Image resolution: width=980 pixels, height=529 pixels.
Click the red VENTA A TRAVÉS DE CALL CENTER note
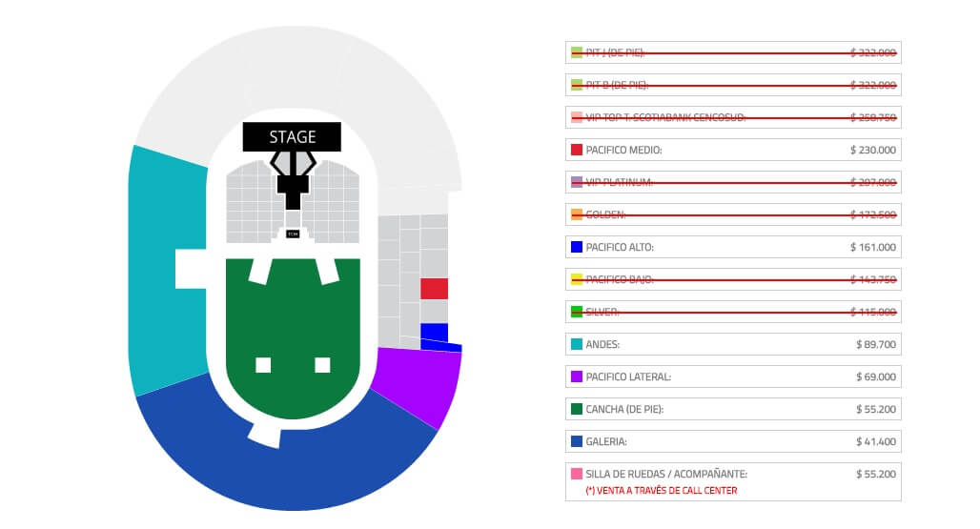(x=661, y=491)
